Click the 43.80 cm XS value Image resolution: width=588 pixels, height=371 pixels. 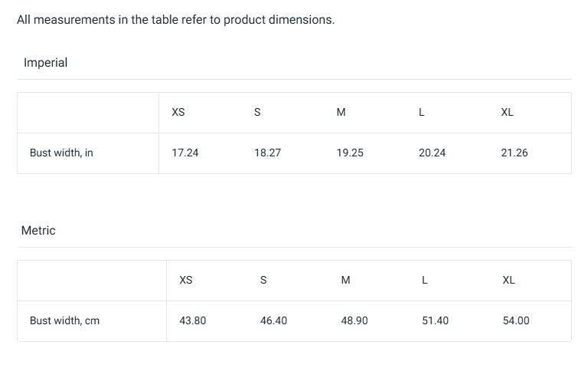192,321
